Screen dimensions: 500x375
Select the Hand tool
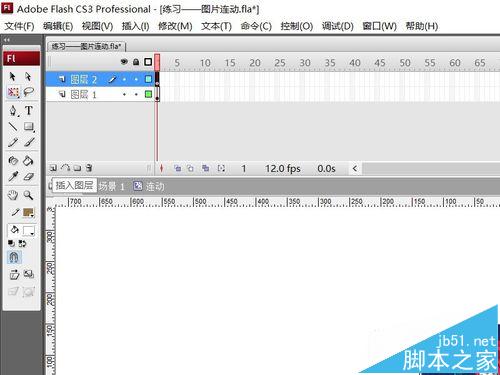click(x=13, y=195)
